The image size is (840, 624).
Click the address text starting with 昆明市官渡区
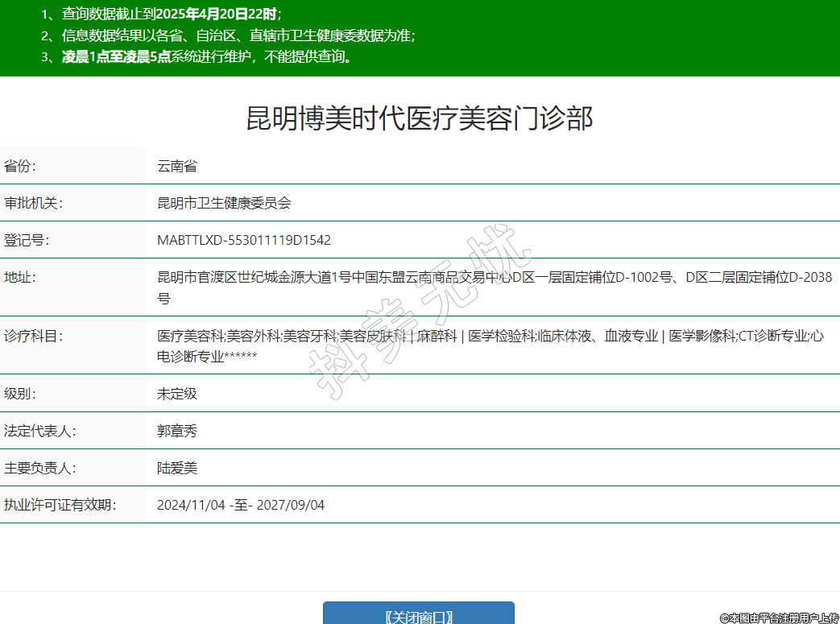click(x=494, y=278)
